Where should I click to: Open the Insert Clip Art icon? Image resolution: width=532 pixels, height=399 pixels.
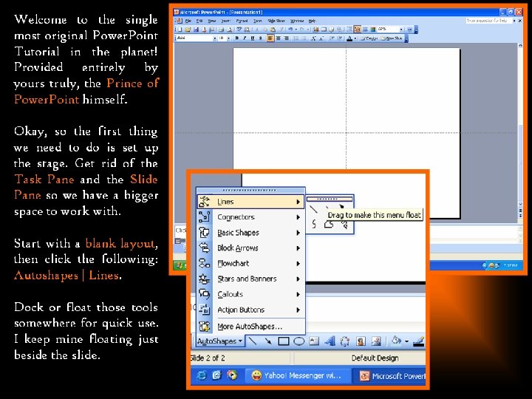361,341
